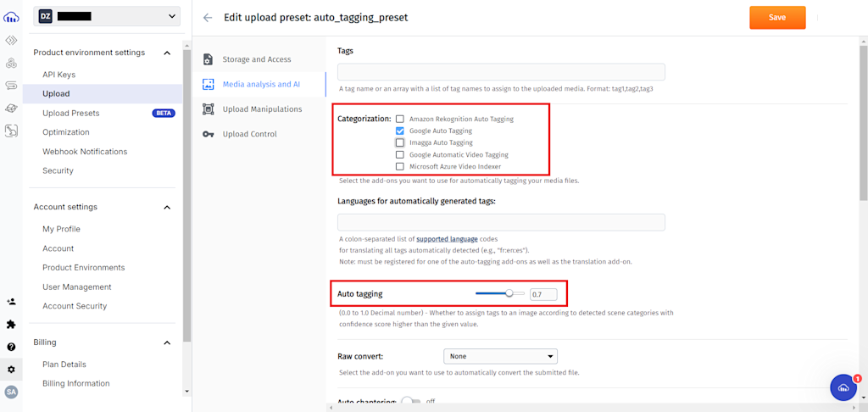868x412 pixels.
Task: Enable Amazon Rekognition Auto Tagging checkbox
Action: coord(400,119)
